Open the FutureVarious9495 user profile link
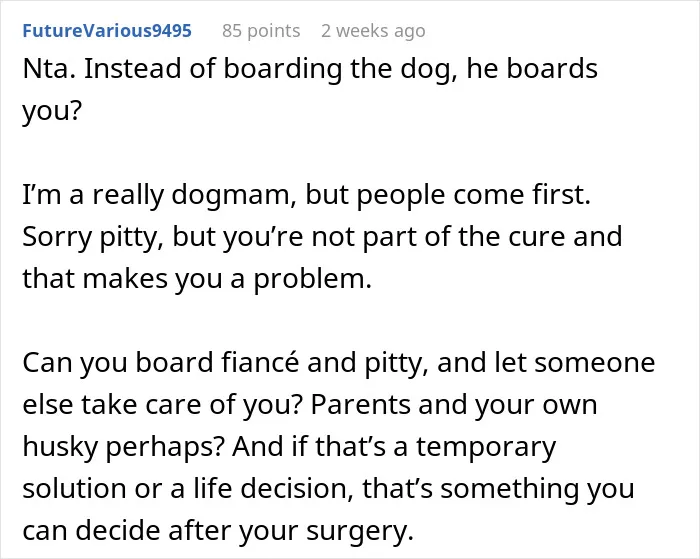 107,31
